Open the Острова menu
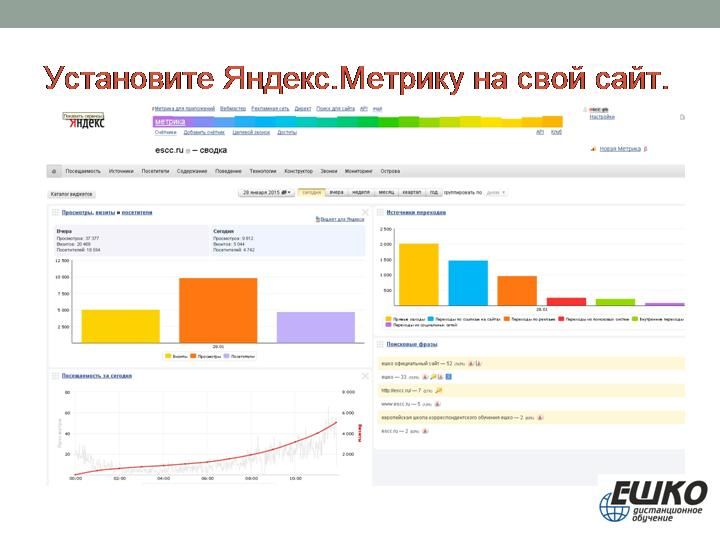Screen dimensions: 720x540 click(x=390, y=171)
